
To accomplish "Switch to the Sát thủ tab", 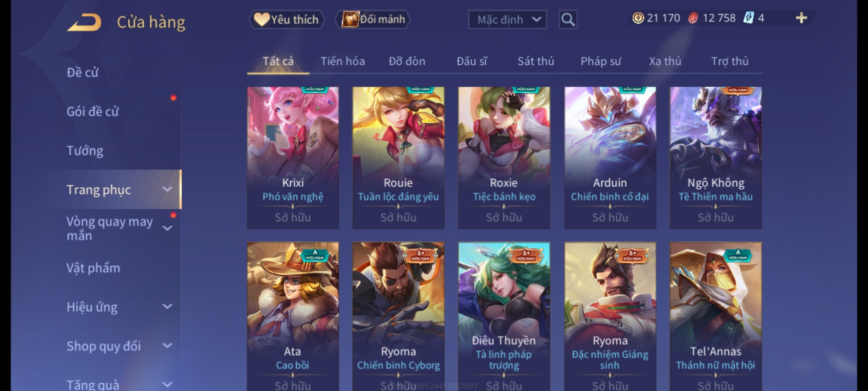I will 536,61.
